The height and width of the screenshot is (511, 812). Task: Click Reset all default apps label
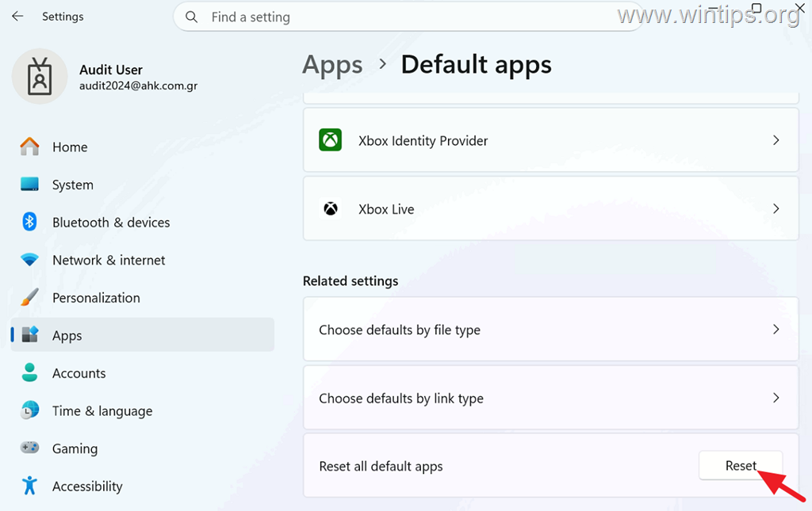(381, 467)
